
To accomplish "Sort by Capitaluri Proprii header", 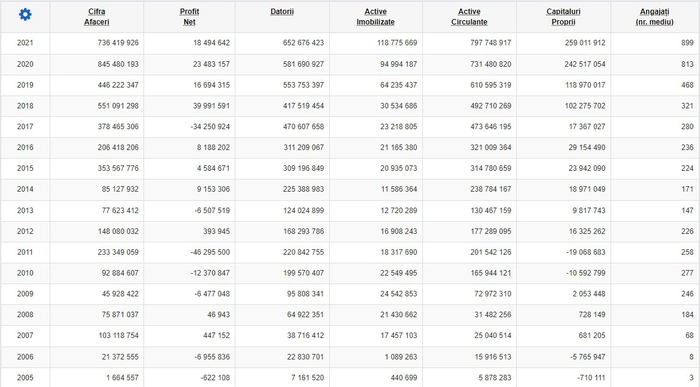I will [563, 17].
